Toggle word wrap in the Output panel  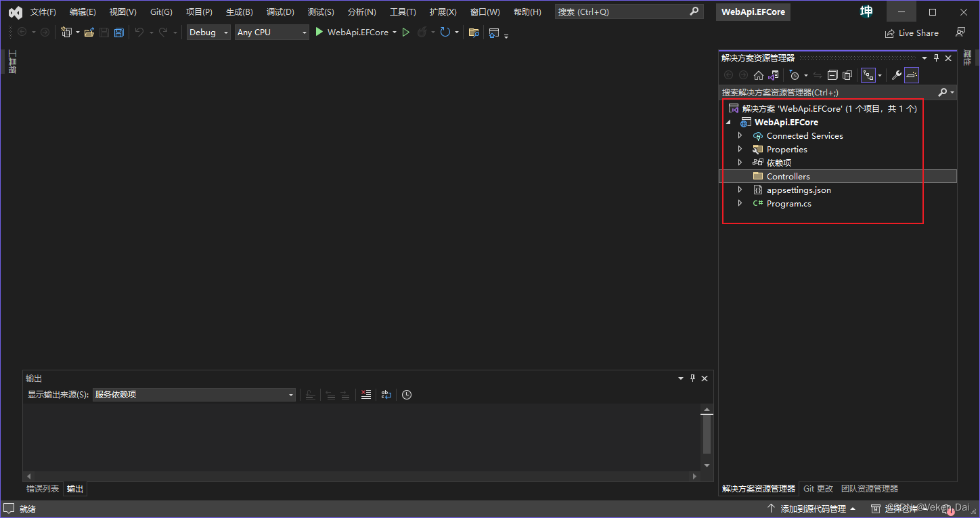click(386, 394)
